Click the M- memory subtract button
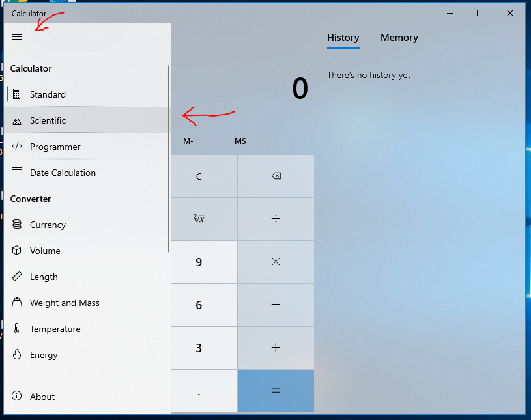Viewport: 531px width, 420px height. [x=188, y=141]
